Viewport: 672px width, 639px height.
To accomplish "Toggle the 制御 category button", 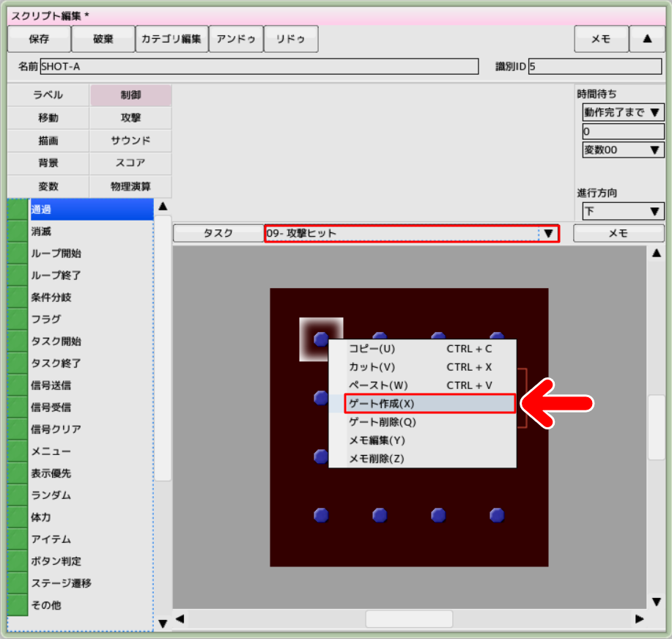I will click(x=130, y=95).
